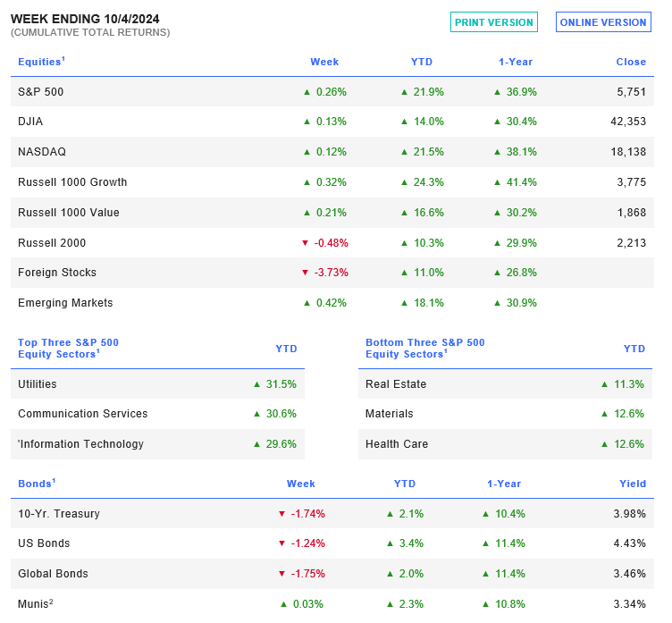The image size is (672, 623).
Task: Select the Global Bonds row label
Action: click(x=53, y=574)
